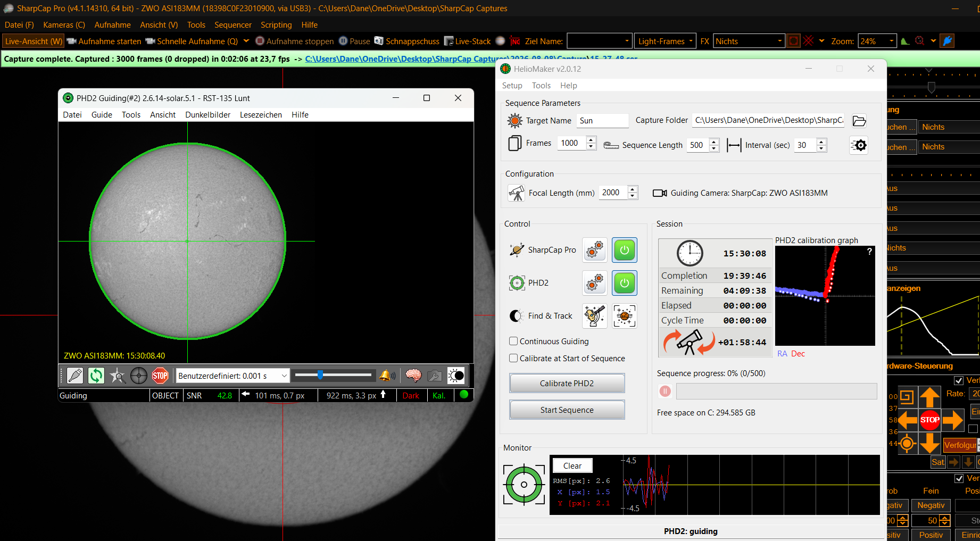This screenshot has width=980, height=541.
Task: Open the Guide menu in PHD2
Action: coord(102,115)
